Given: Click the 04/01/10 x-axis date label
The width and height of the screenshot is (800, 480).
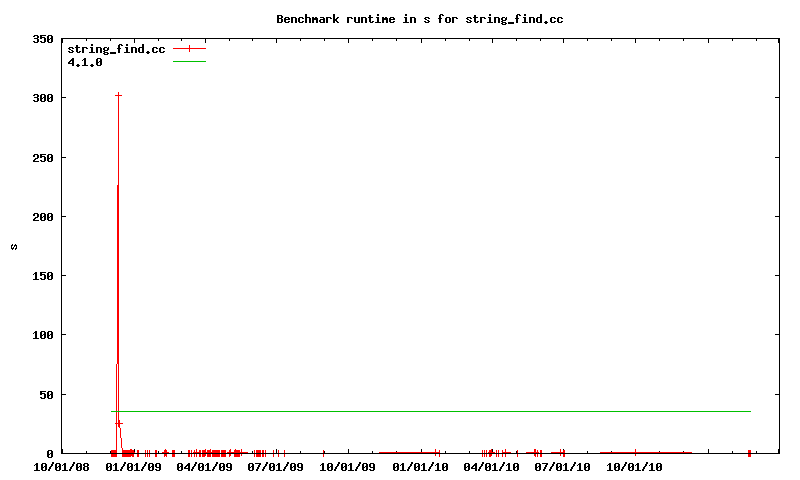Looking at the screenshot, I should point(491,466).
